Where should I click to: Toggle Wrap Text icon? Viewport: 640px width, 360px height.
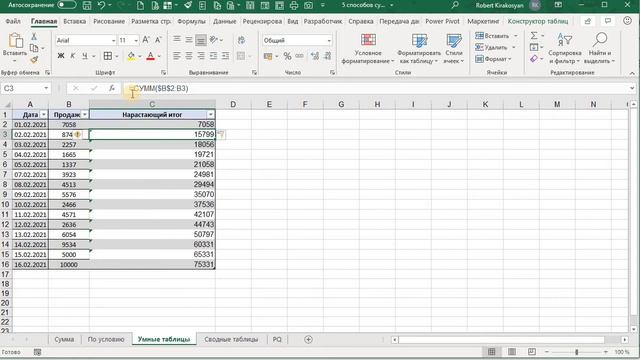pos(241,40)
